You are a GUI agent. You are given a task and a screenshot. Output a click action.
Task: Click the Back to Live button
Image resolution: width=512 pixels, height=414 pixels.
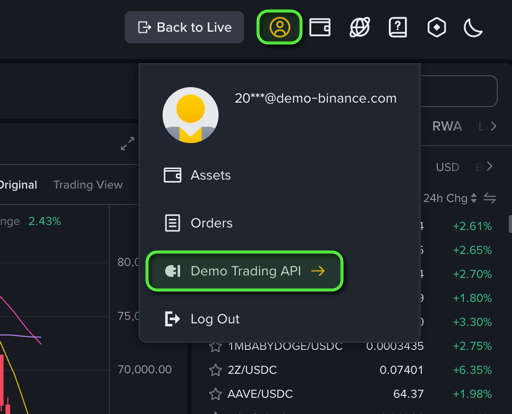point(184,27)
